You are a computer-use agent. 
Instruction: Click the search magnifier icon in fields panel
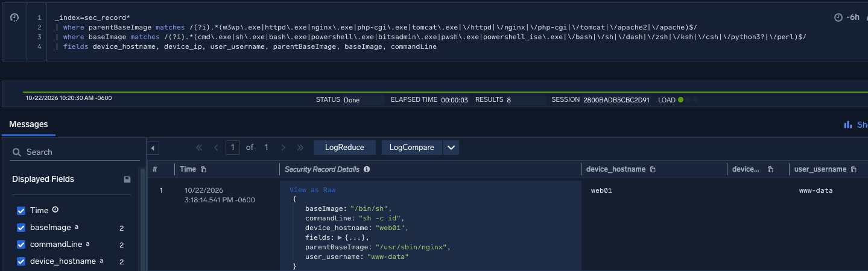(x=17, y=152)
